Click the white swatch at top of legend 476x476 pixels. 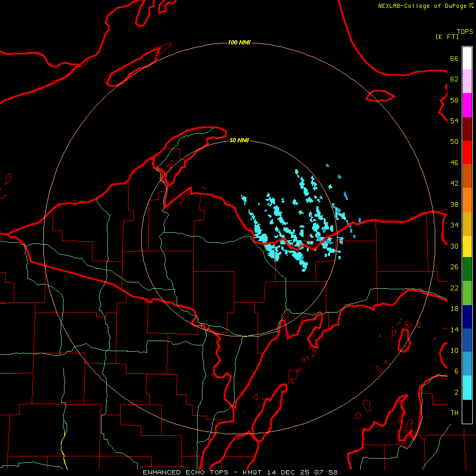(467, 58)
